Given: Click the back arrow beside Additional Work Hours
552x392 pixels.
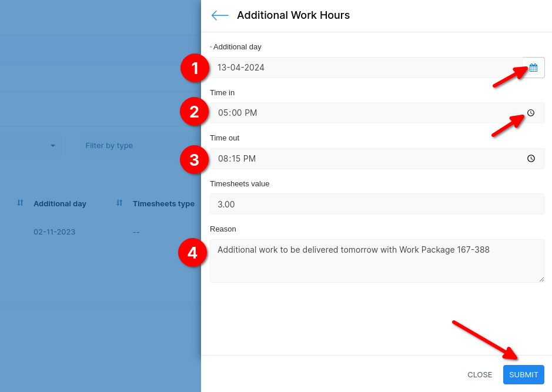Looking at the screenshot, I should [220, 15].
